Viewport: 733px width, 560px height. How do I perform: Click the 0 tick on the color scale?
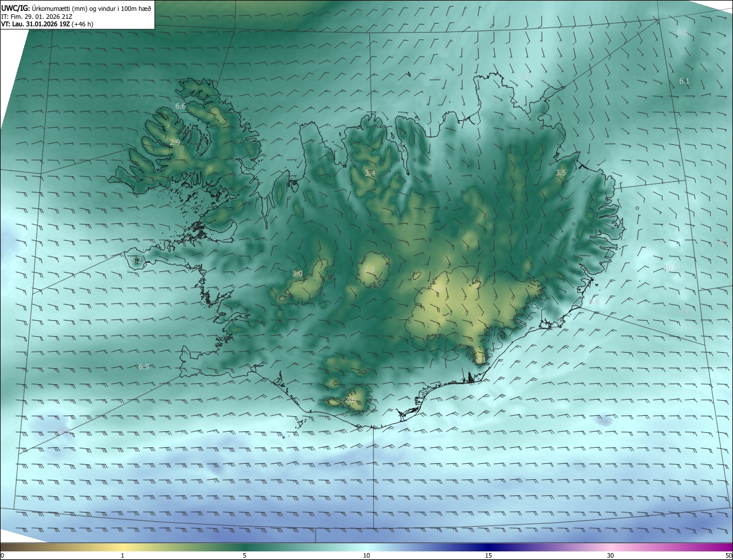click(x=2, y=555)
